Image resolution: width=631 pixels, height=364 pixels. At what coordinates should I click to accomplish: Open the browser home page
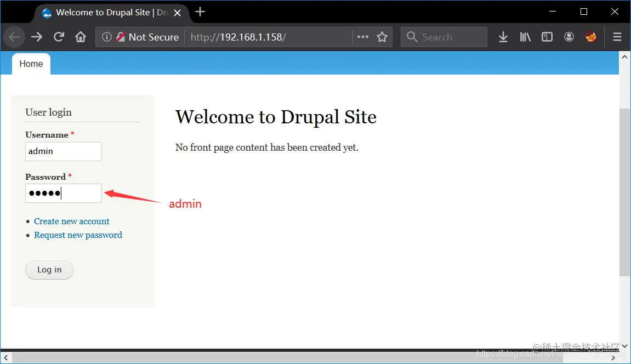pyautogui.click(x=81, y=37)
